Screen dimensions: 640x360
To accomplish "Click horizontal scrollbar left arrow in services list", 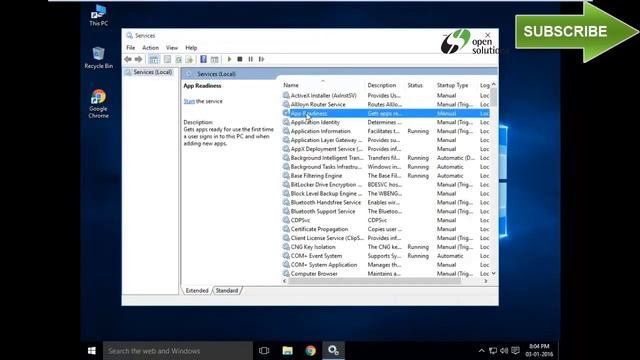I will [x=284, y=281].
